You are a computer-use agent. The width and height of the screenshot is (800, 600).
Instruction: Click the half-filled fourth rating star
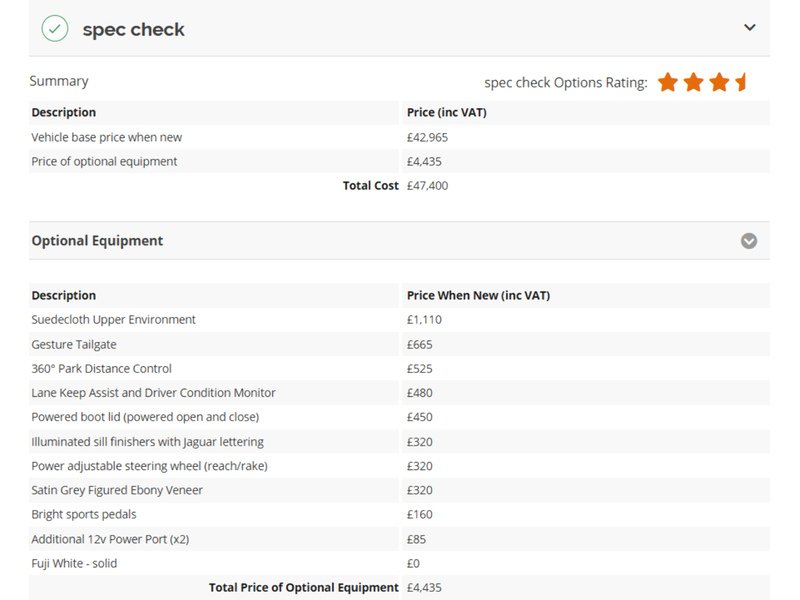(741, 82)
